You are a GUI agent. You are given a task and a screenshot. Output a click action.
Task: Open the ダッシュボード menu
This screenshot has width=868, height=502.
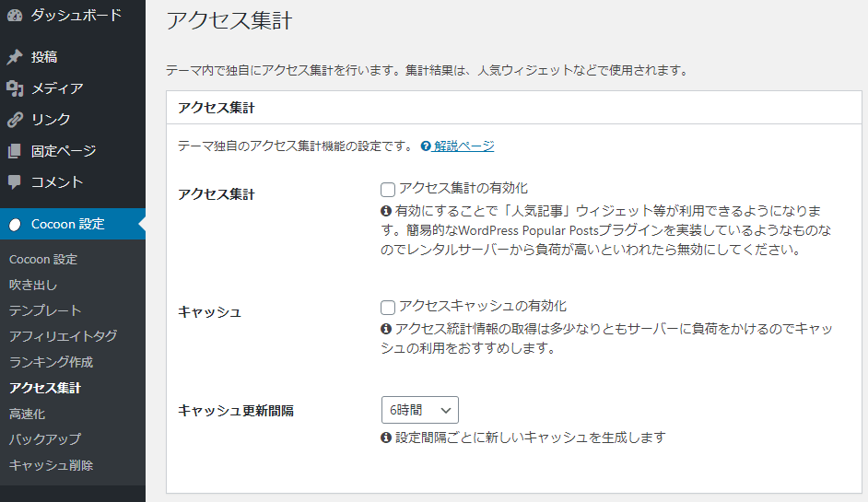point(73,15)
